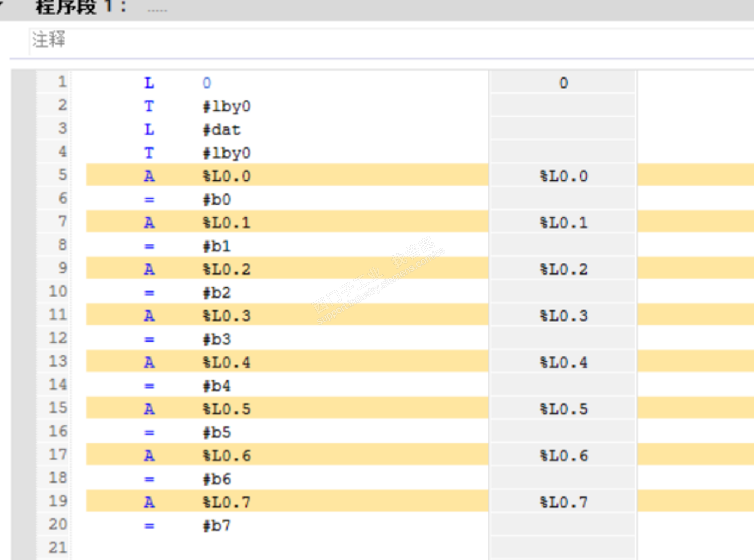Select %L0.4 operand in code line 13
Image resolution: width=754 pixels, height=560 pixels.
point(226,362)
